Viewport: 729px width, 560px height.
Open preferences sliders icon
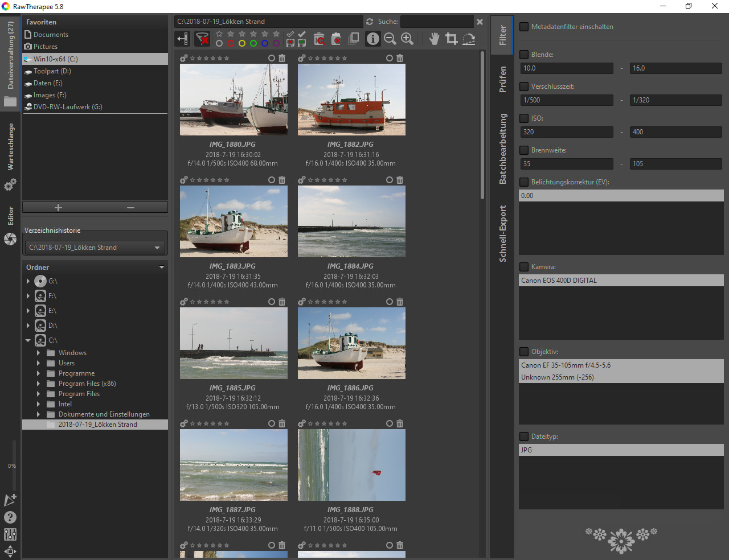[x=10, y=534]
